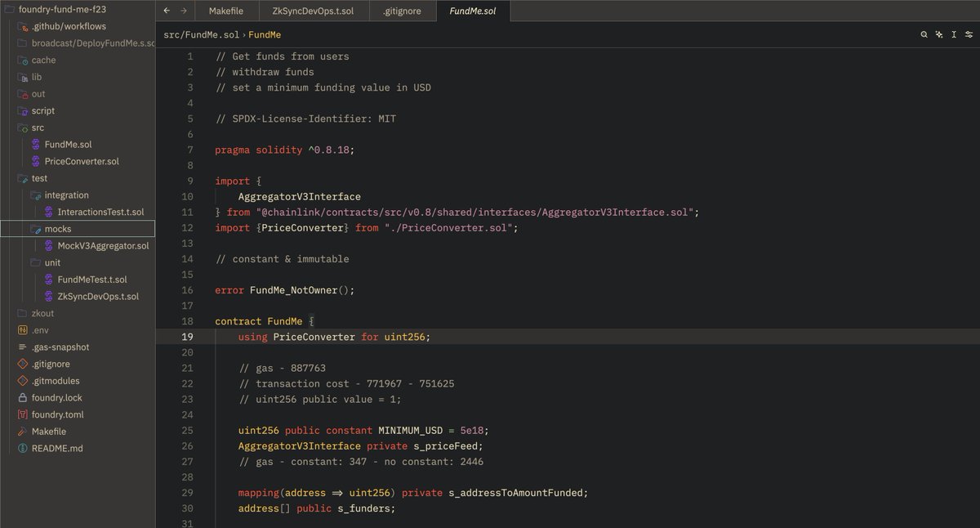Click the Solidity icon beside FundMe.sol in tree
980x528 pixels.
[x=36, y=145]
